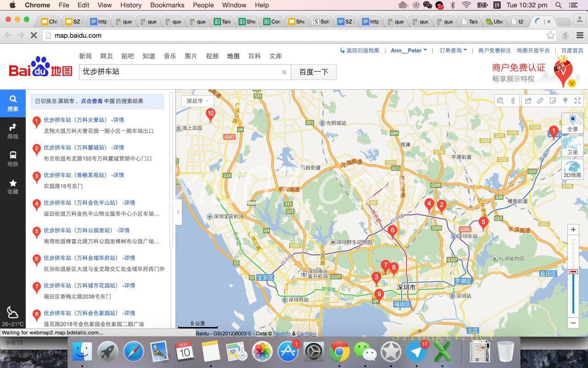Stop loading the page with X

(x=34, y=35)
